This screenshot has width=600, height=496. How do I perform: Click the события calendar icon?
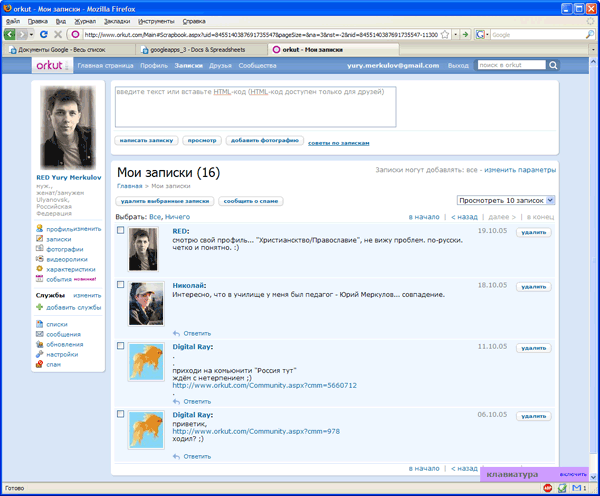point(39,279)
